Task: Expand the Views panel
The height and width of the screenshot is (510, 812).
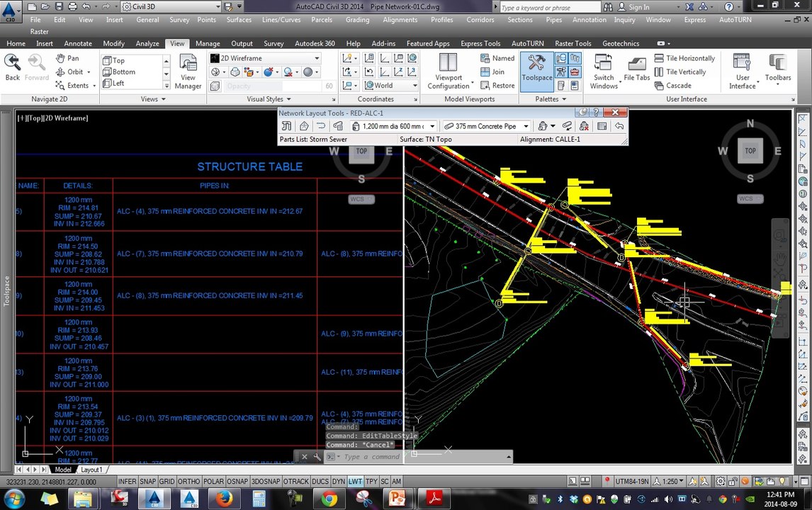Action: [153, 99]
